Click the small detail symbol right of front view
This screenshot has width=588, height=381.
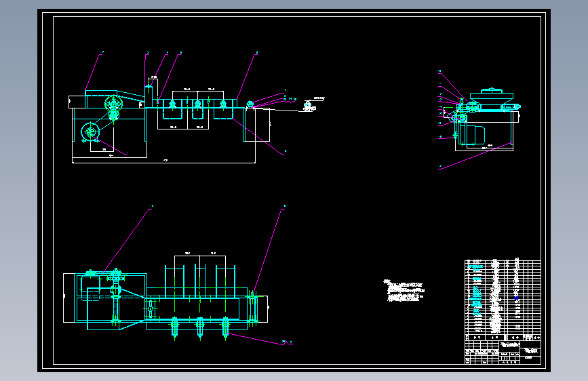point(309,106)
